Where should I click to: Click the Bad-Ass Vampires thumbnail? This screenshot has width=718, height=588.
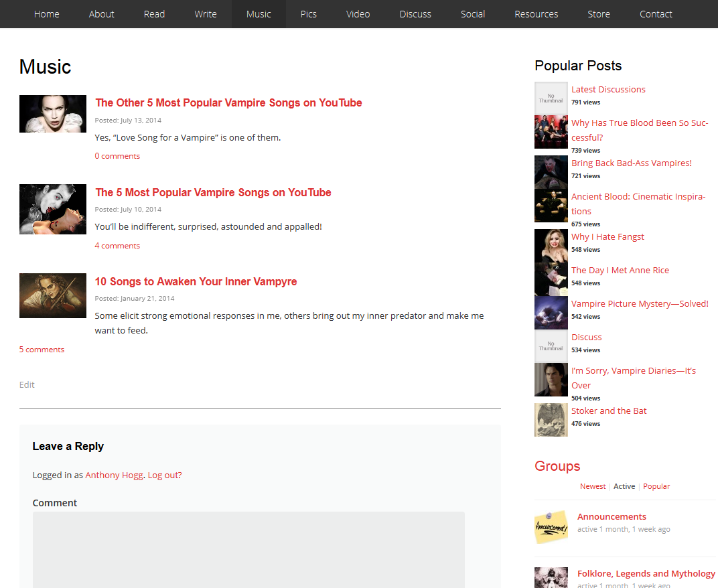point(551,172)
